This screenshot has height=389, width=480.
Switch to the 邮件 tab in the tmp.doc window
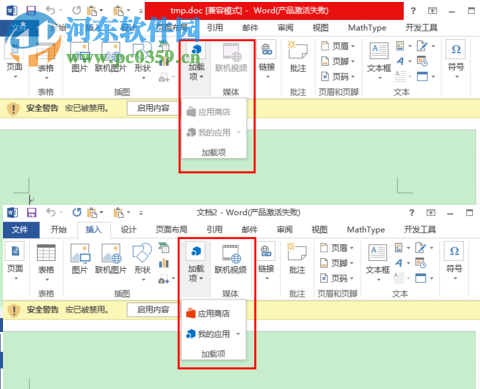(250, 28)
